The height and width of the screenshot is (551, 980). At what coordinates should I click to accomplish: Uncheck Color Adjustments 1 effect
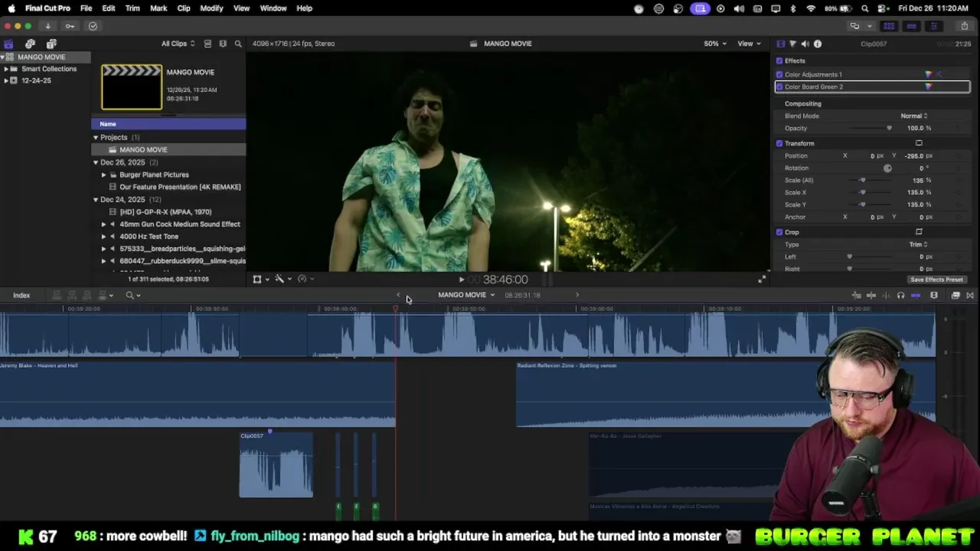[779, 74]
